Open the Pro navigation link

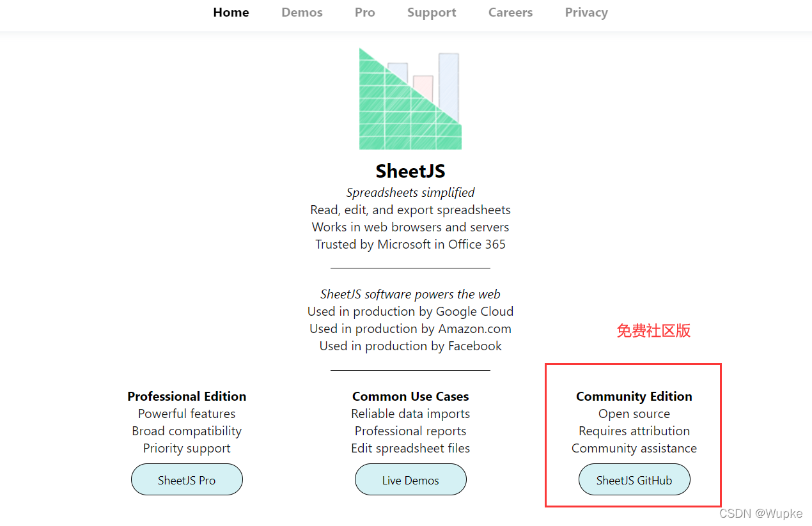364,13
